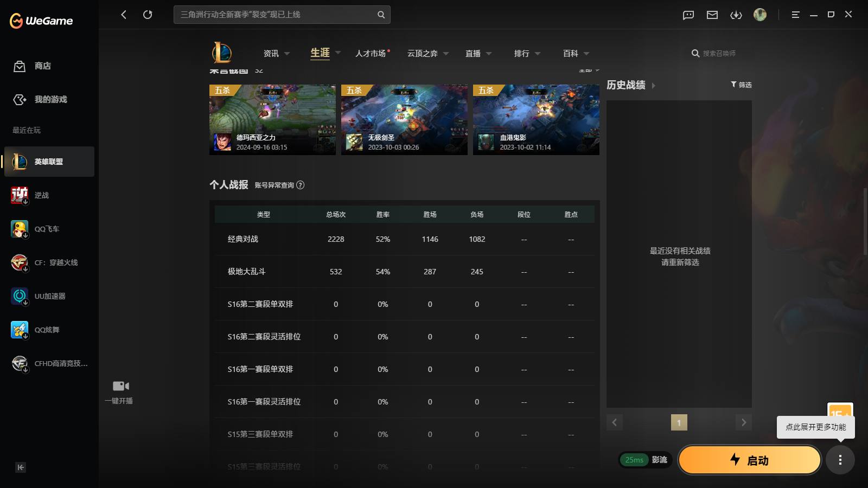The width and height of the screenshot is (868, 488).
Task: Select UU加速器 in the sidebar
Action: (x=49, y=296)
